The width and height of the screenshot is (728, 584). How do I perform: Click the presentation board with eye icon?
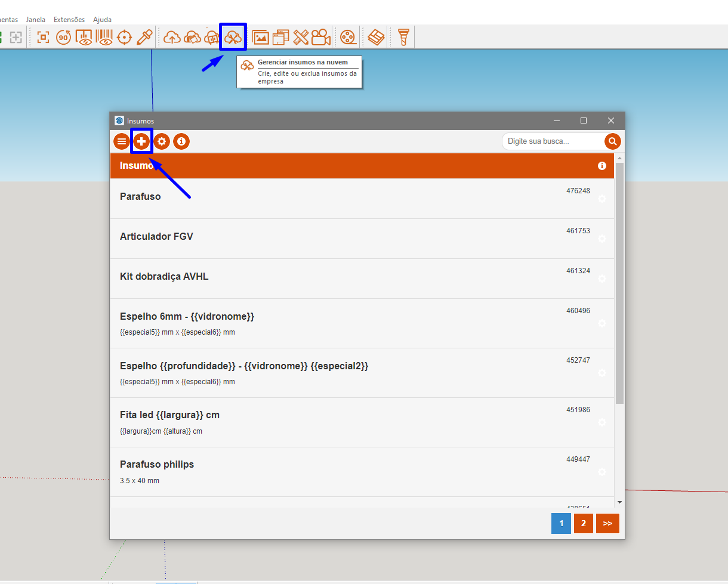(85, 38)
